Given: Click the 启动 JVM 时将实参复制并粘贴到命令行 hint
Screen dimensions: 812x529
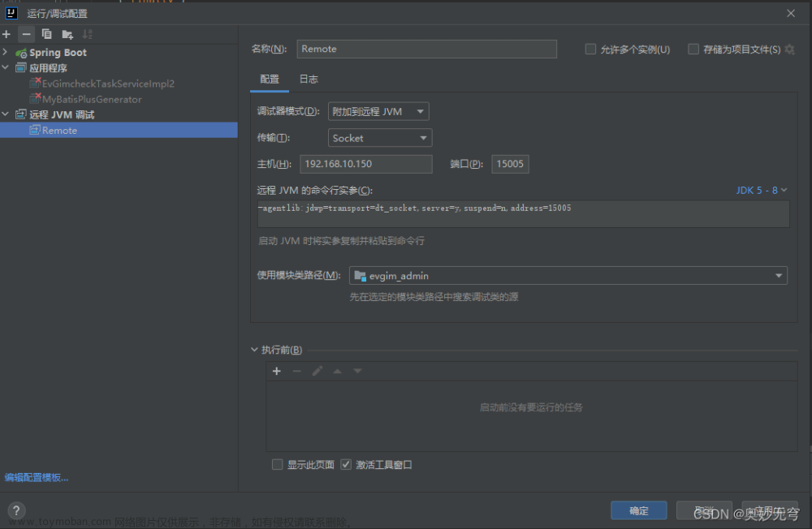Looking at the screenshot, I should [x=341, y=241].
